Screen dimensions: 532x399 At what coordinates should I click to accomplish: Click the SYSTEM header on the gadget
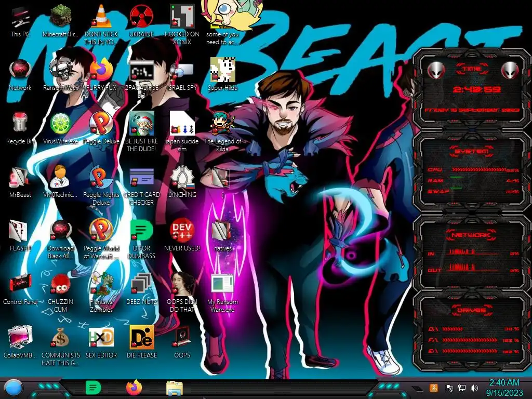click(471, 151)
